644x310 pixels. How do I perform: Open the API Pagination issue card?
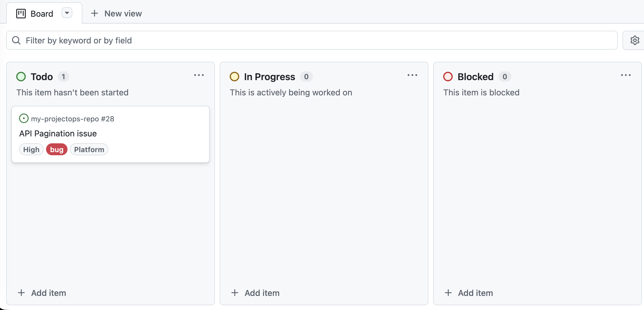tap(58, 133)
